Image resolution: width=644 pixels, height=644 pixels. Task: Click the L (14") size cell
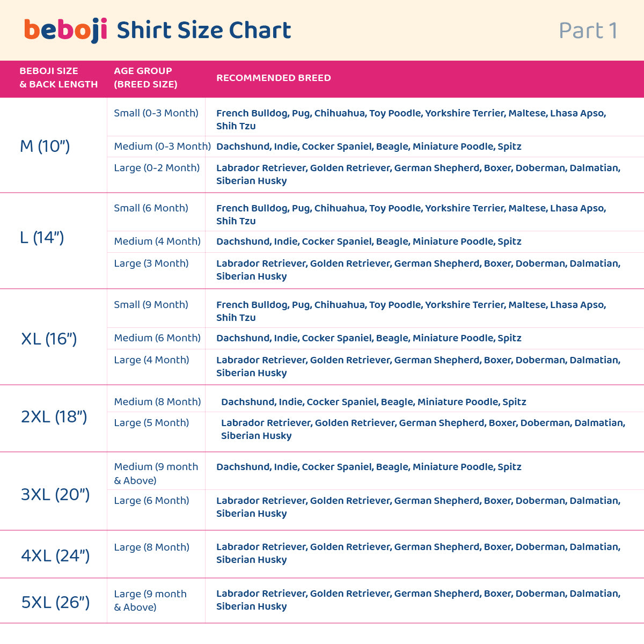point(42,237)
